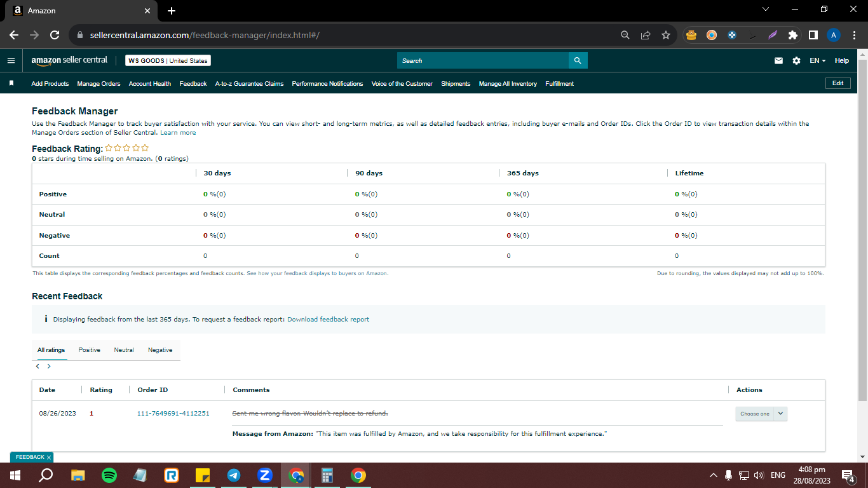This screenshot has height=488, width=868.
Task: Click the ENG input language indicator
Action: pos(778,475)
